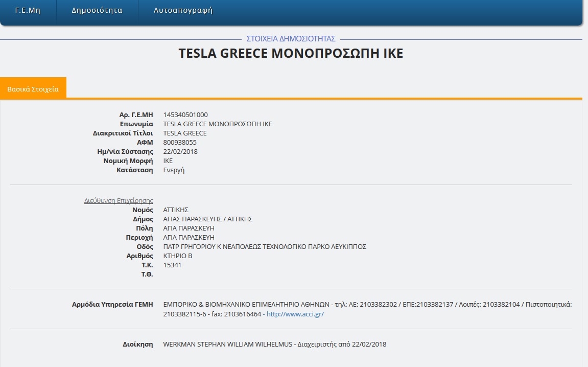Viewport: 588px width, 367px height.
Task: Click the Κατάσταση value Ενεργή
Action: coord(174,170)
